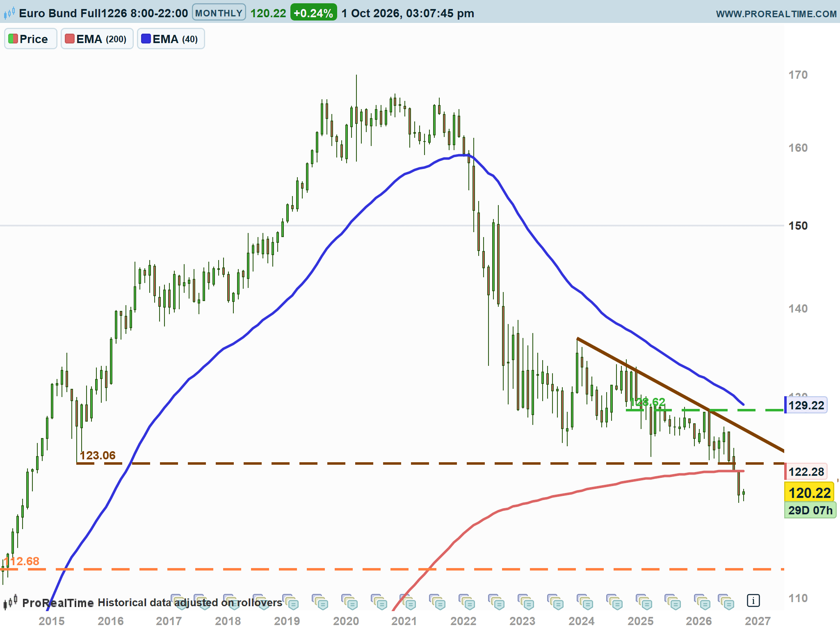Image resolution: width=840 pixels, height=630 pixels.
Task: Open the news event icon above 2021
Action: 408,601
